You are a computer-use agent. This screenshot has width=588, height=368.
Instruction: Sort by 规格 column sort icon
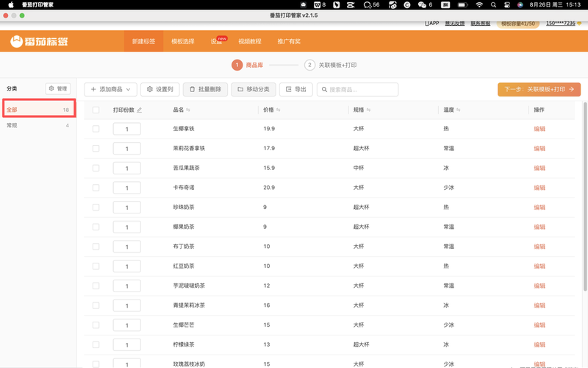point(369,110)
